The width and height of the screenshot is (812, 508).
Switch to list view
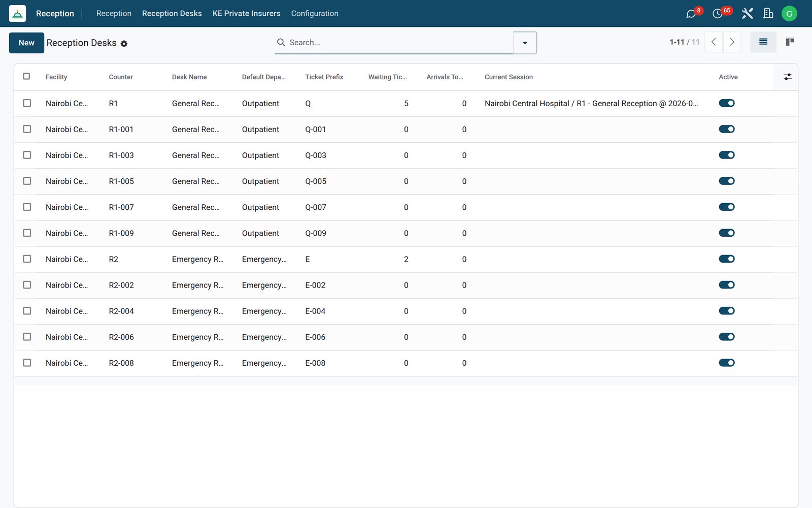(763, 42)
